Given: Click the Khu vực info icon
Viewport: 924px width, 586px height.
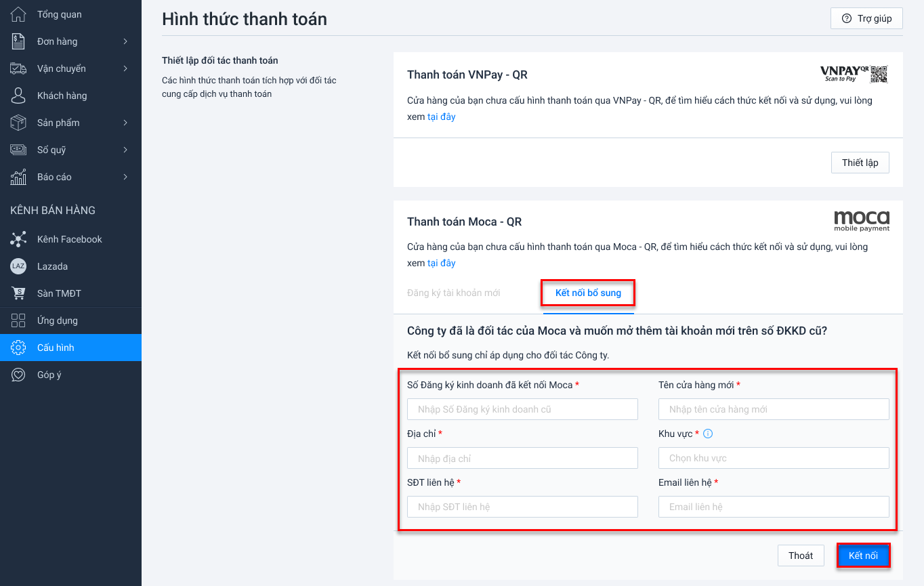Looking at the screenshot, I should (709, 434).
